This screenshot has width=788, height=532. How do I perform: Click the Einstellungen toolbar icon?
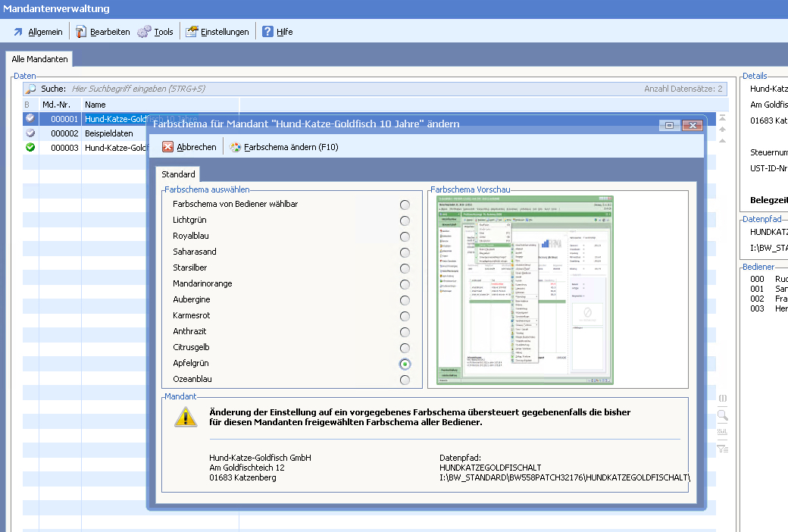192,32
